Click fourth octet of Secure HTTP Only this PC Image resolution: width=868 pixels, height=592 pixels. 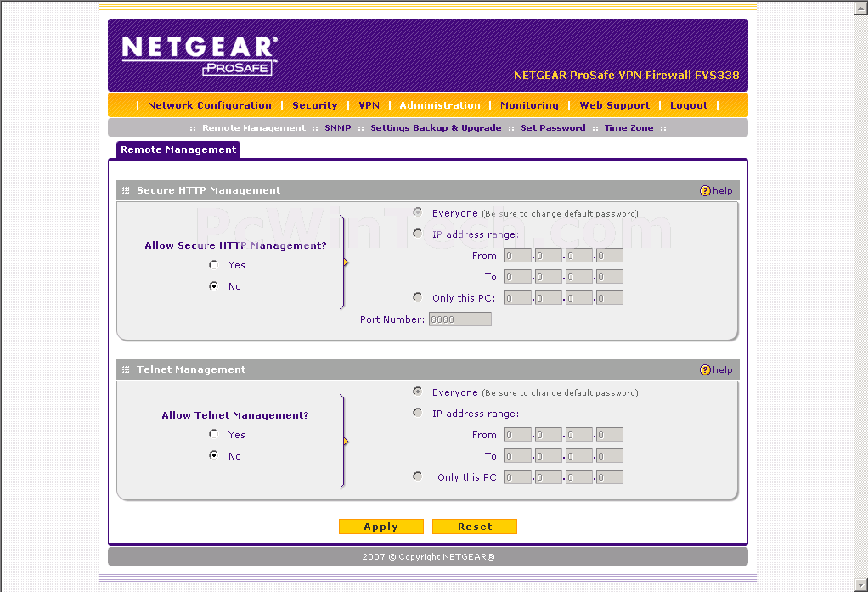pyautogui.click(x=610, y=298)
